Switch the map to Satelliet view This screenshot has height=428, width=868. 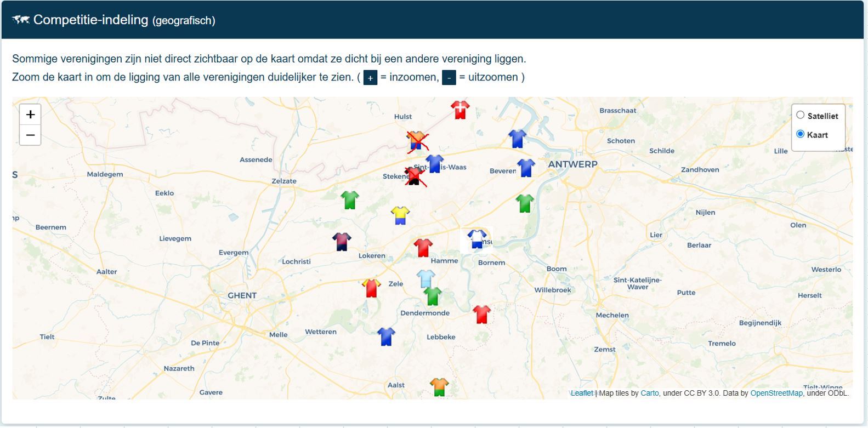coord(801,115)
